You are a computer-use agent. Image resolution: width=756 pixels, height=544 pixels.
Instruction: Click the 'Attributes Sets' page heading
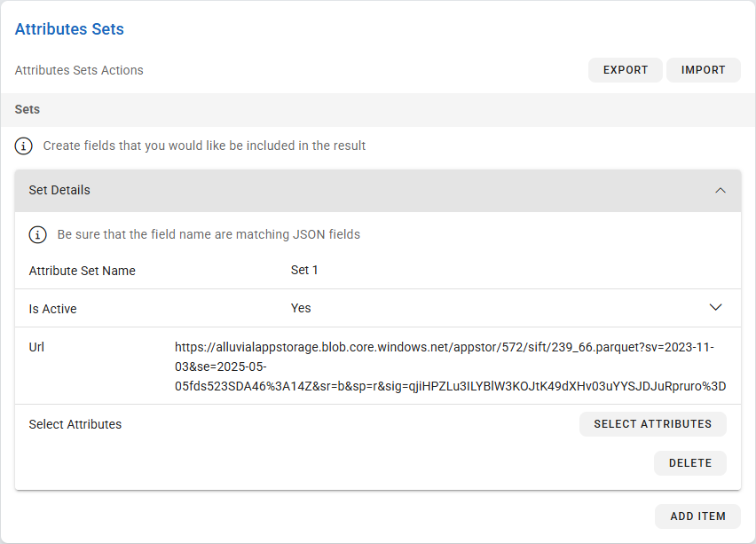(69, 29)
